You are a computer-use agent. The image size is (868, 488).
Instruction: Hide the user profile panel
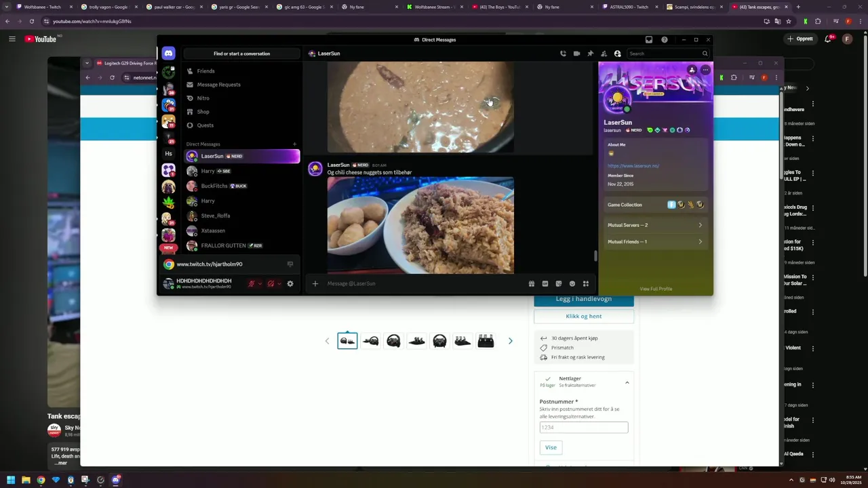(617, 54)
